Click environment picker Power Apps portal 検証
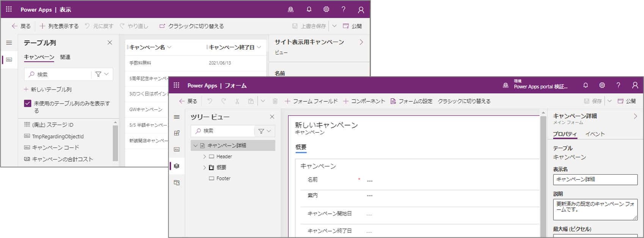 point(536,85)
